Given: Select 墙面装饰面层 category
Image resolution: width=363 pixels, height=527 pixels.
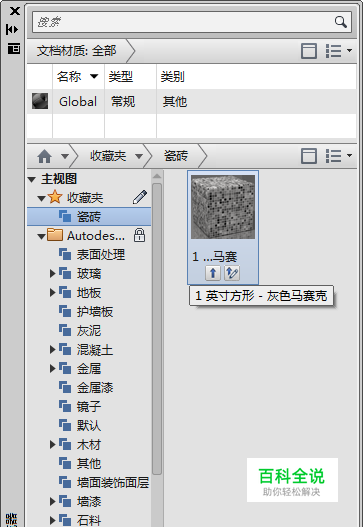Looking at the screenshot, I should point(104,483).
